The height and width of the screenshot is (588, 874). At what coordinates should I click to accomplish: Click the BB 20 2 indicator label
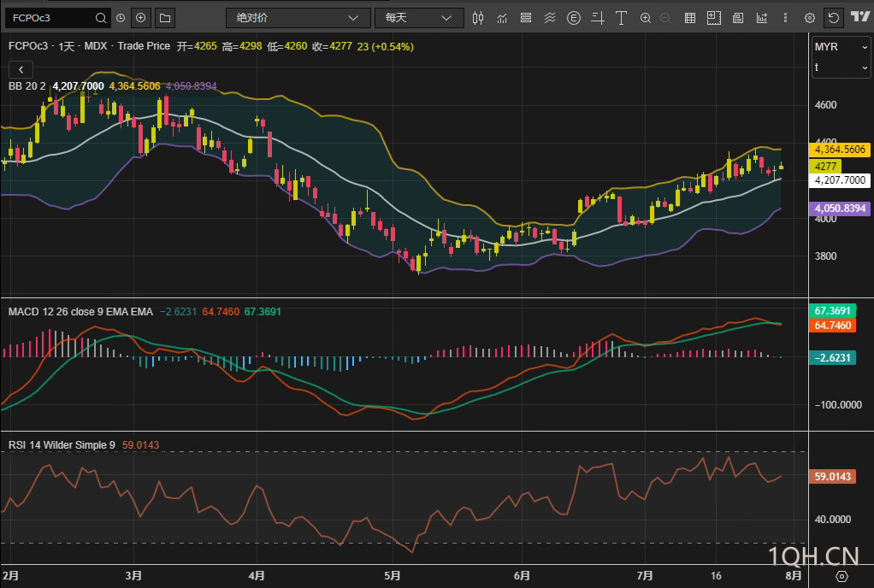pyautogui.click(x=27, y=85)
